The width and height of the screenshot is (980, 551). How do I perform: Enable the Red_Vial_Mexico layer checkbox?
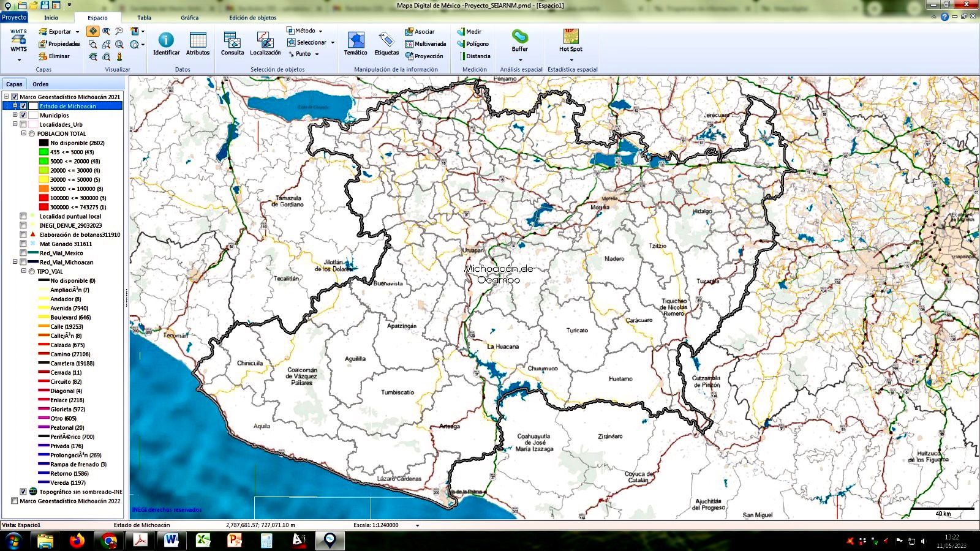click(23, 253)
